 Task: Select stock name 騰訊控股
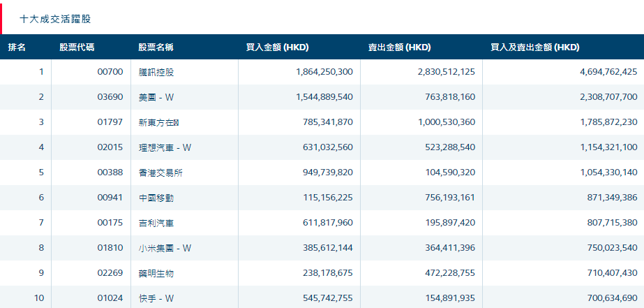click(x=156, y=73)
